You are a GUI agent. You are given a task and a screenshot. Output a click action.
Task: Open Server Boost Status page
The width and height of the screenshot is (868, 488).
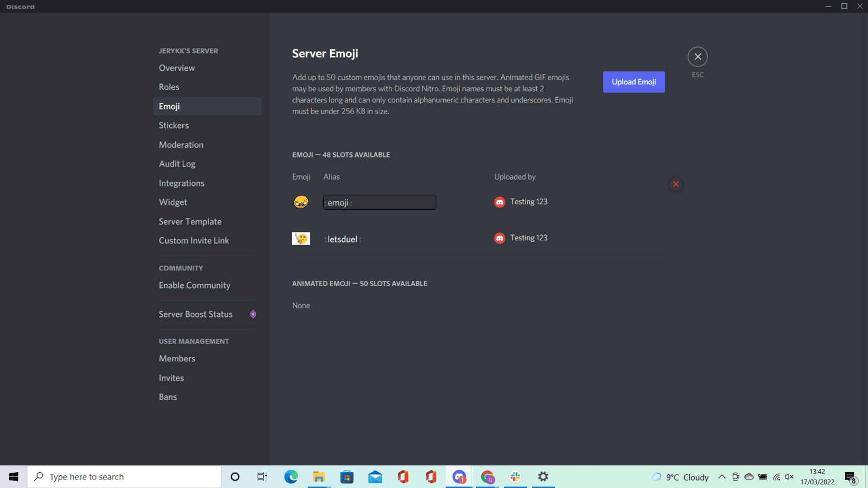tap(207, 314)
